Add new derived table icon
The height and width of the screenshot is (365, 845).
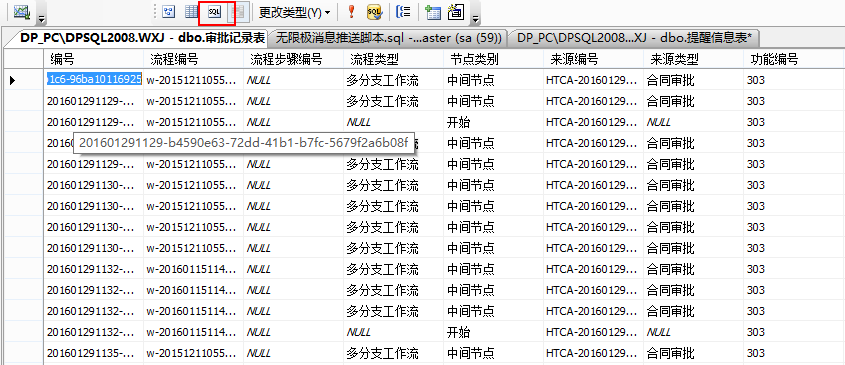click(456, 12)
